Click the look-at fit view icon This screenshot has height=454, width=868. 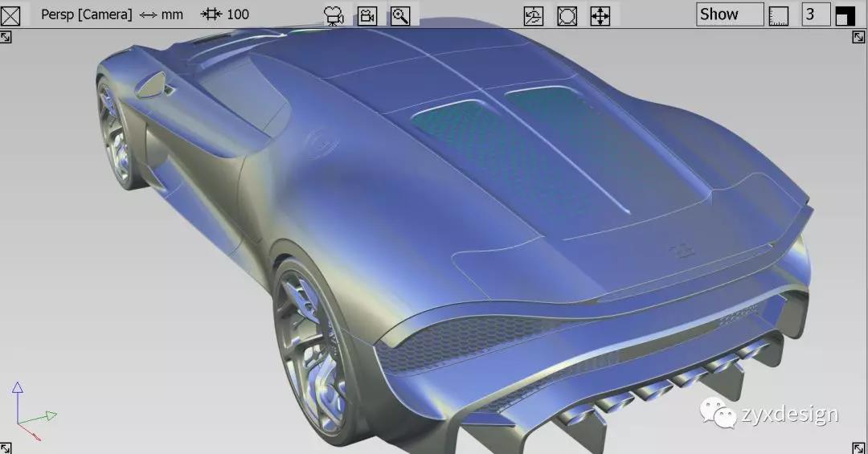567,16
